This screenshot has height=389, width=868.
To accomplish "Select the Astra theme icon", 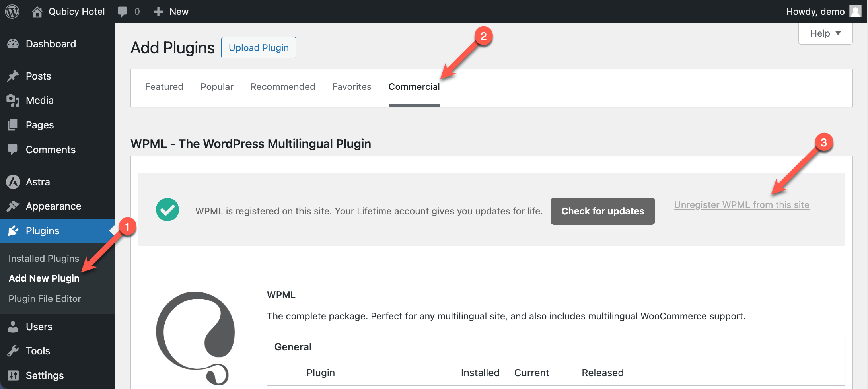I will [x=13, y=182].
